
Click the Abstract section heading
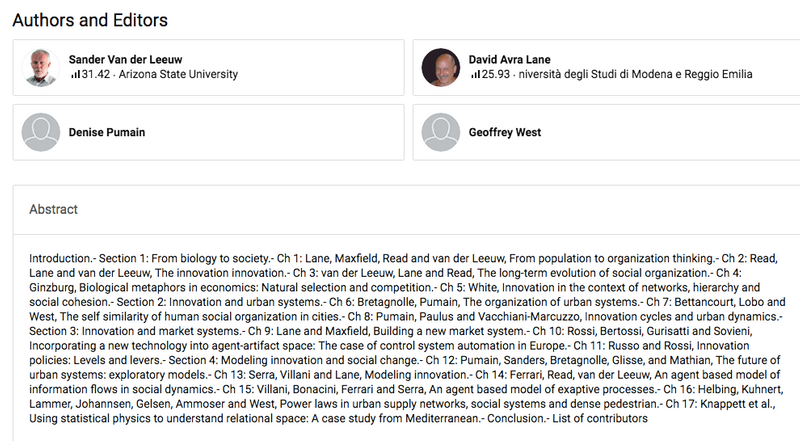point(53,210)
